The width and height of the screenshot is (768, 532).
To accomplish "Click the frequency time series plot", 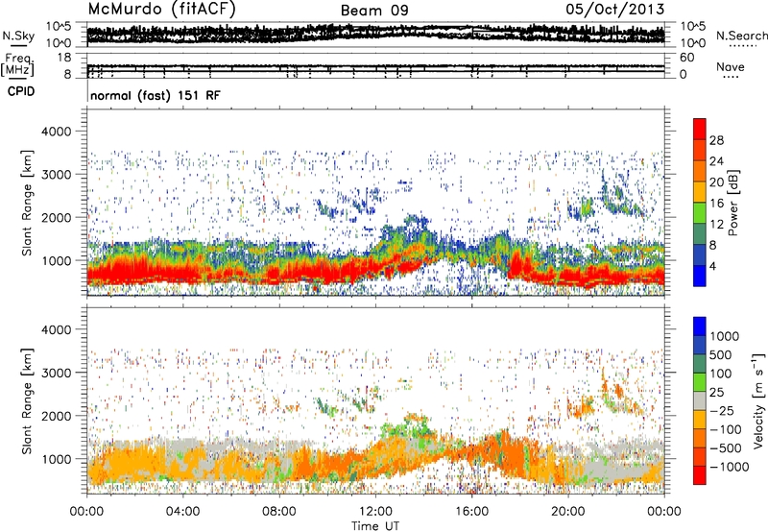I will tap(375, 67).
